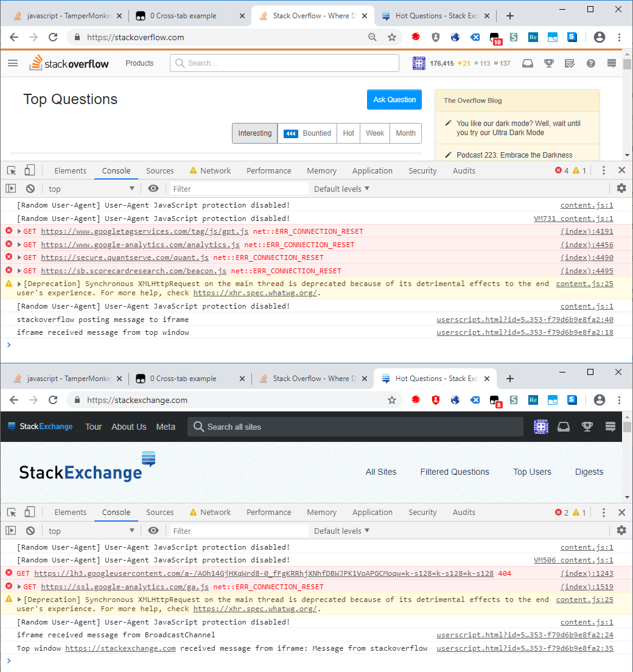Viewport: 633px width, 672px height.
Task: Reload the stackexchange.com page
Action: pyautogui.click(x=53, y=401)
